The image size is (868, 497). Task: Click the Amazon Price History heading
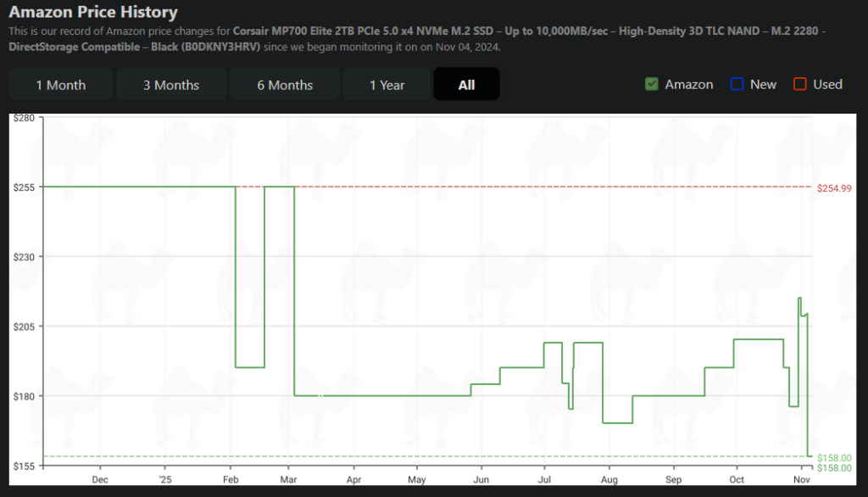93,13
